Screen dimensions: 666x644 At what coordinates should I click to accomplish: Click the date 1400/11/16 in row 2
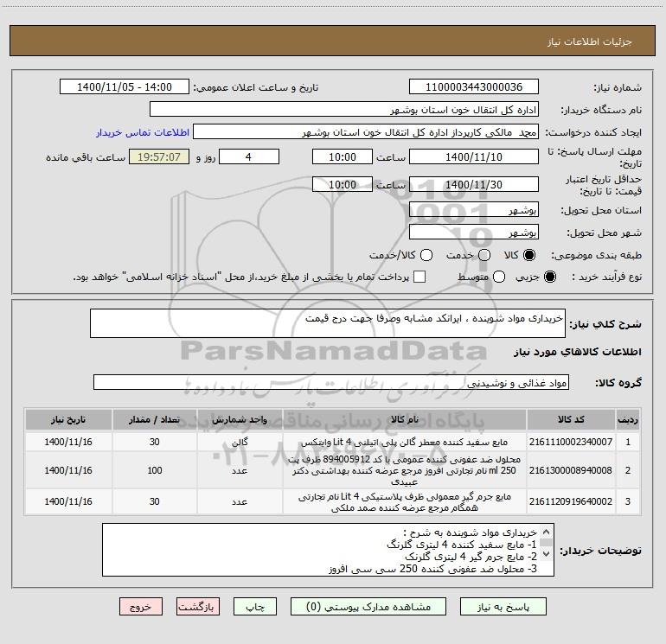[68, 470]
